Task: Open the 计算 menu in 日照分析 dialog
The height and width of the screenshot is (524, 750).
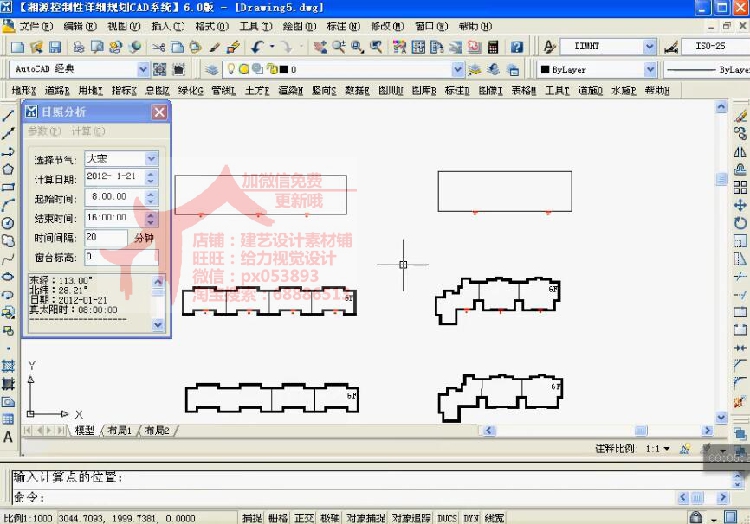Action: coord(88,131)
